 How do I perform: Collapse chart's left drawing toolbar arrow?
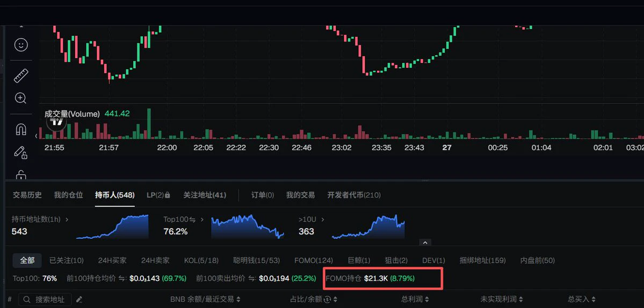(36, 136)
